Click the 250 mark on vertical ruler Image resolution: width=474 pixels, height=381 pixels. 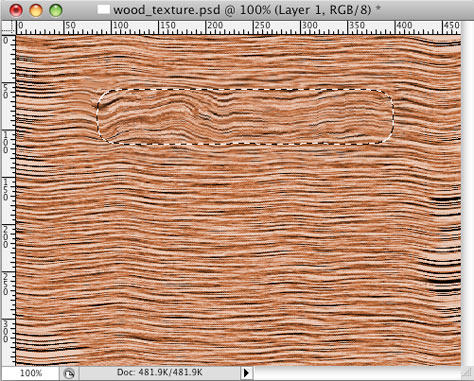point(6,284)
